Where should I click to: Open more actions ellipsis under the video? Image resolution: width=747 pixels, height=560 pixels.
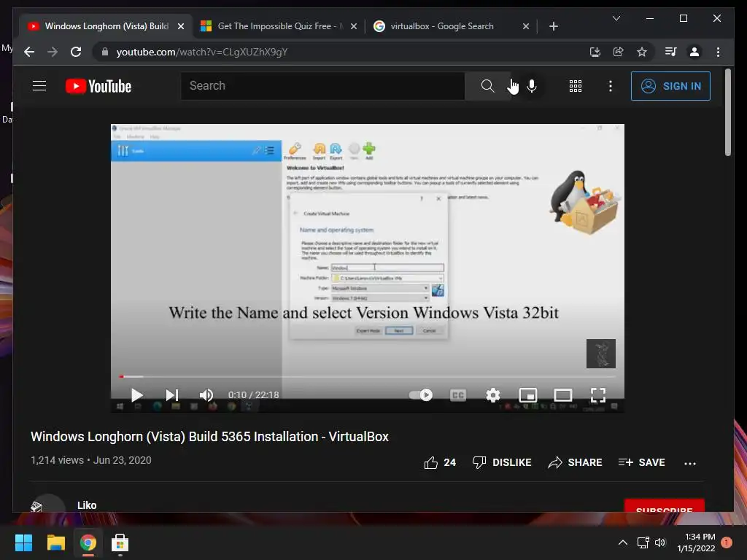(x=690, y=463)
